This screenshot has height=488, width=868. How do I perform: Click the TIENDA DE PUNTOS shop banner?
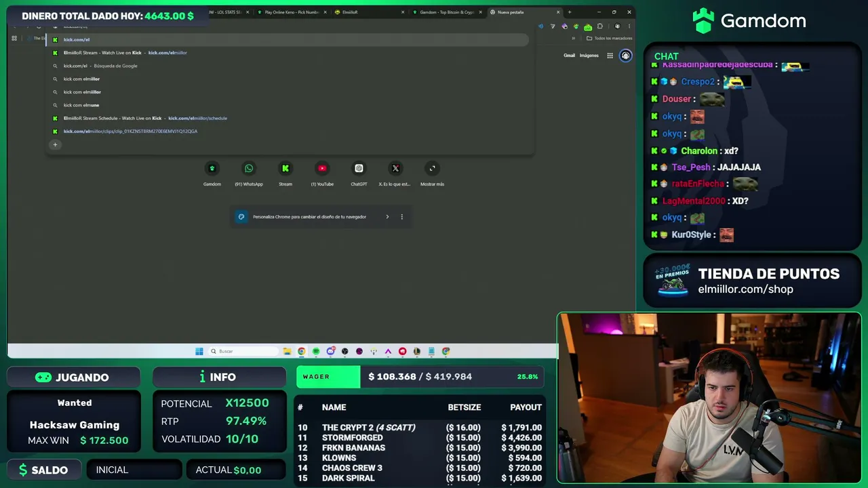tap(752, 281)
